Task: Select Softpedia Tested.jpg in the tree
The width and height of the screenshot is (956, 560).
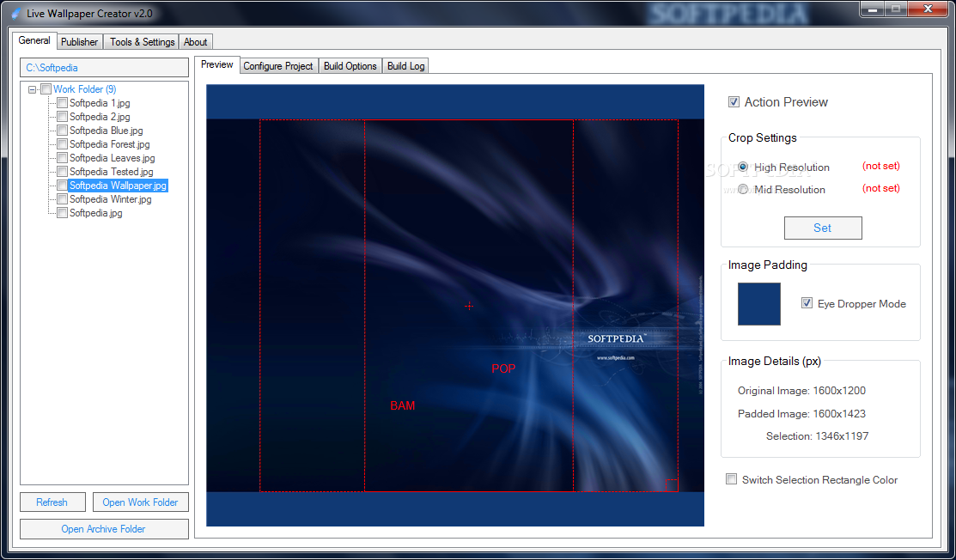Action: pyautogui.click(x=112, y=172)
